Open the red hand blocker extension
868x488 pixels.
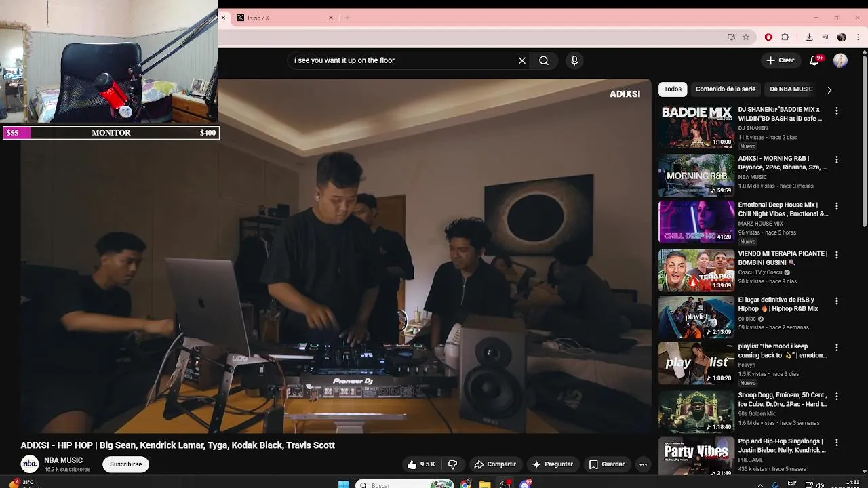[768, 37]
